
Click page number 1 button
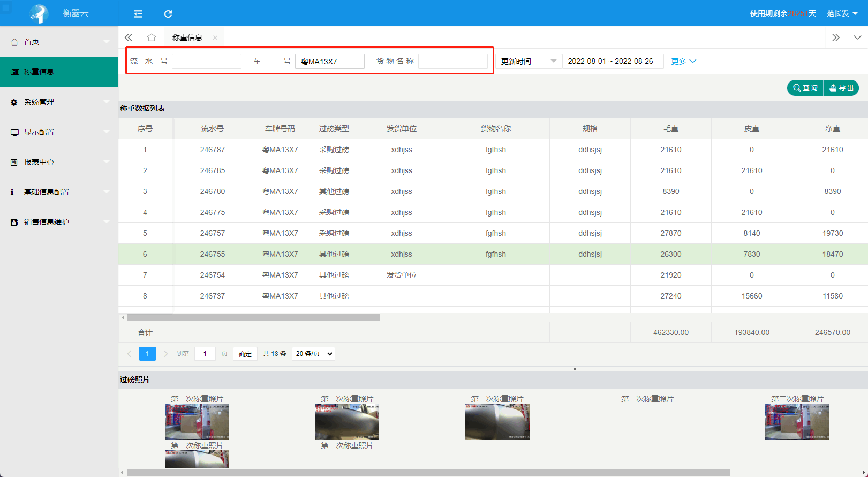(x=147, y=354)
